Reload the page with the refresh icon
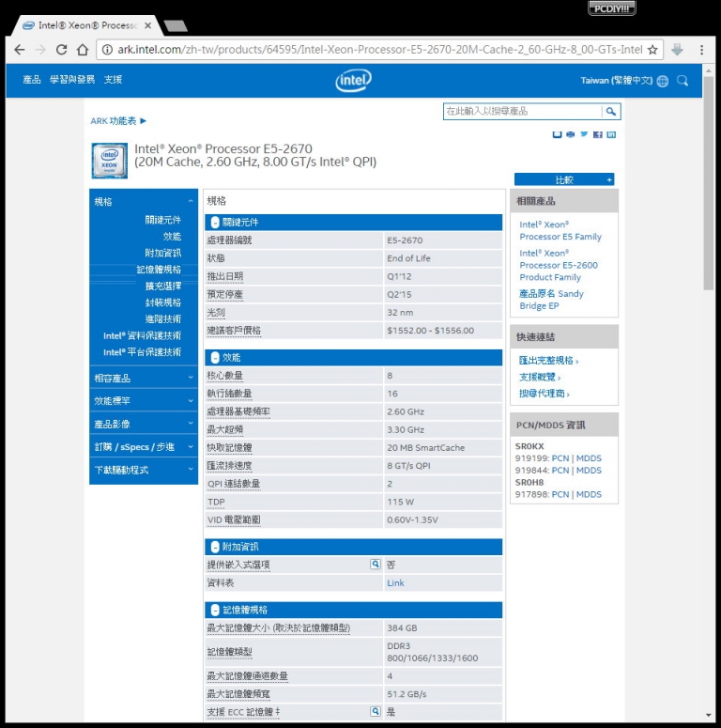The width and height of the screenshot is (721, 728). (x=61, y=50)
